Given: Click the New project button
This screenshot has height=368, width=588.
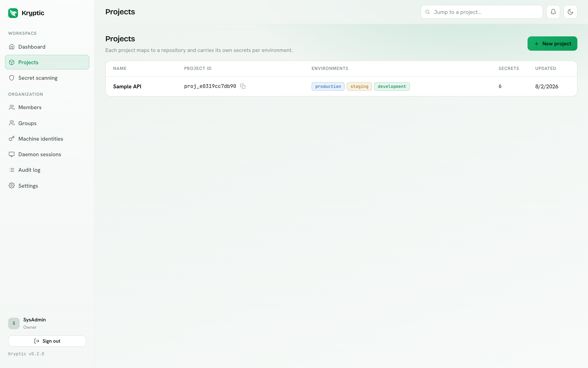Looking at the screenshot, I should (552, 44).
